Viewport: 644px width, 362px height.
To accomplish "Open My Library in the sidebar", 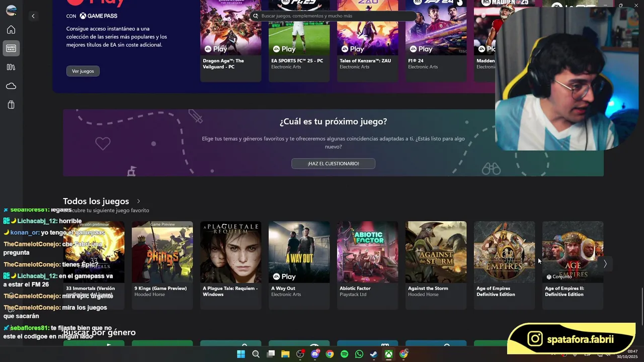I will tap(11, 67).
